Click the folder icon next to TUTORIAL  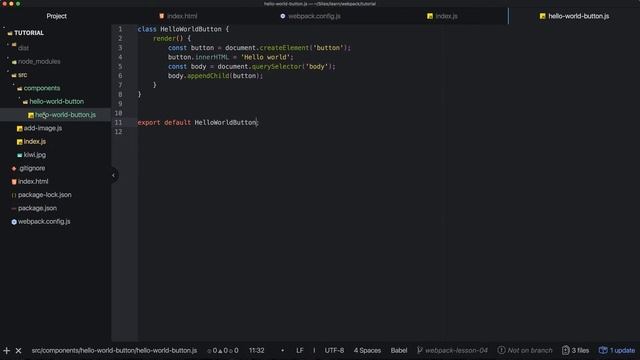(x=10, y=33)
